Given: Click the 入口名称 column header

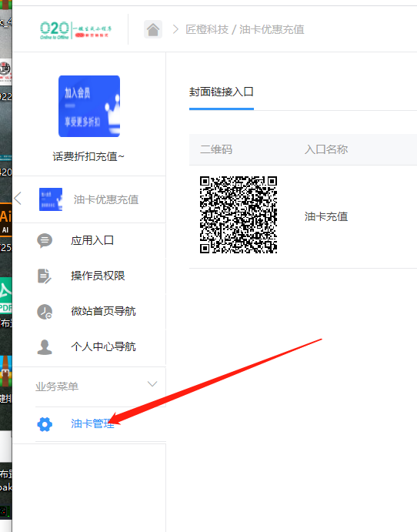Looking at the screenshot, I should (x=326, y=149).
